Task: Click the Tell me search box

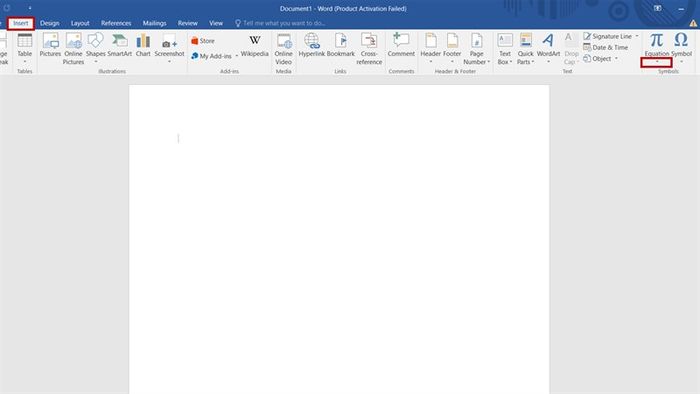Action: coord(280,23)
